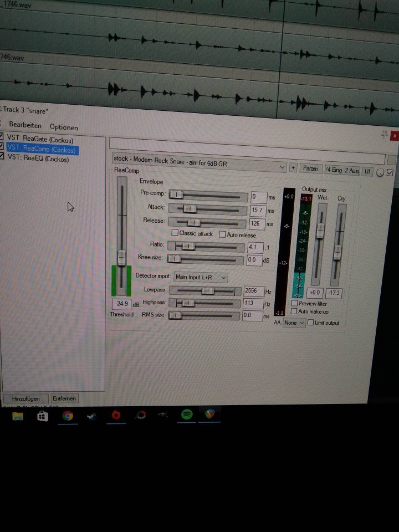The image size is (399, 532).
Task: Click the Hinzufügen button
Action: tap(26, 398)
